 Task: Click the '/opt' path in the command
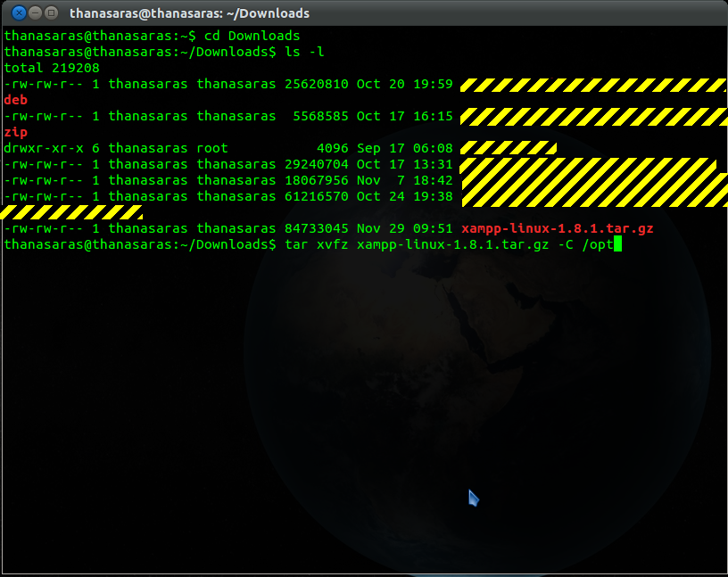click(598, 244)
